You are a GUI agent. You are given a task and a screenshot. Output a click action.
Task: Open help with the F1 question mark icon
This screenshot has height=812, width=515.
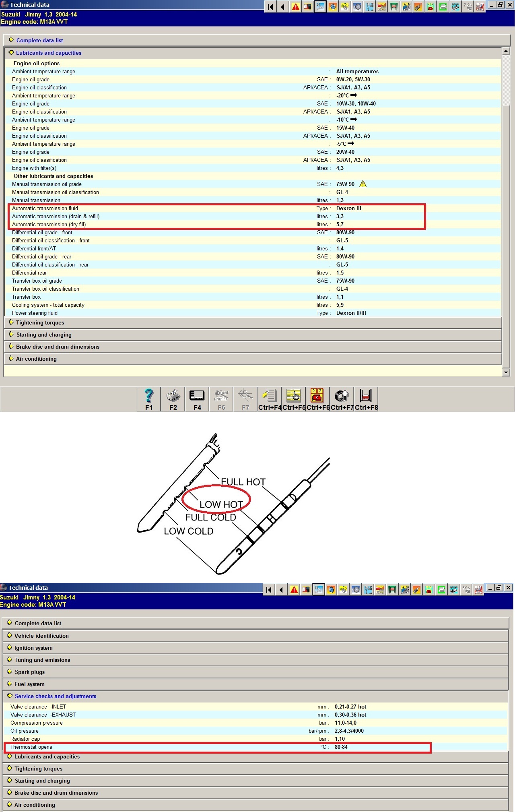pyautogui.click(x=149, y=399)
